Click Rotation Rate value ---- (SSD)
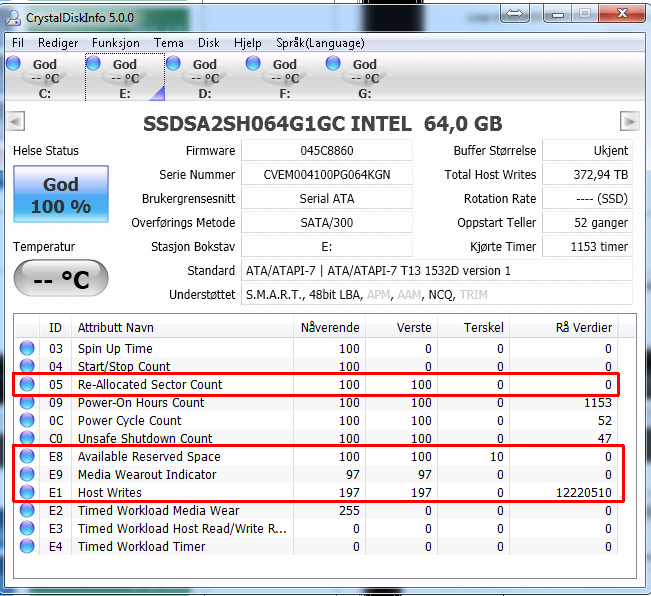Screen dimensions: 651x596 [x=587, y=198]
